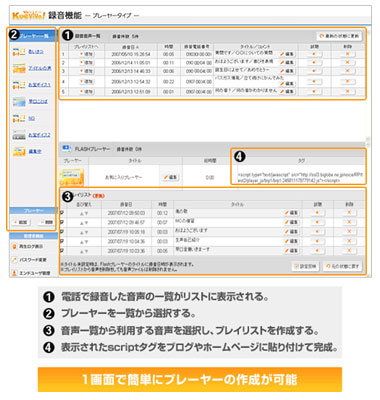
Task: Open エンドユーザ管理 user management
Action: point(31,273)
